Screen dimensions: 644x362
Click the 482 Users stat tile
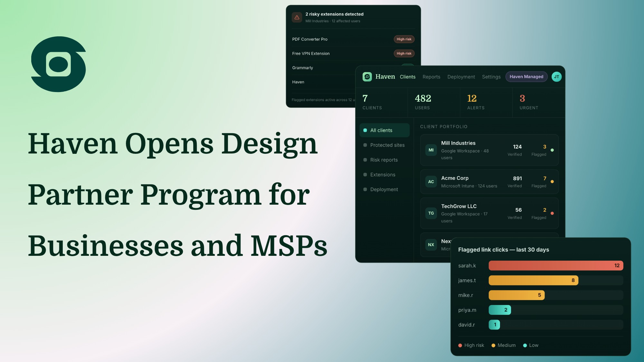point(434,103)
